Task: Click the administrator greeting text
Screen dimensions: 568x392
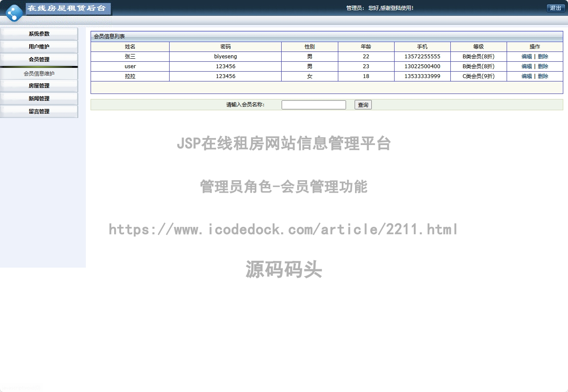Action: [380, 8]
